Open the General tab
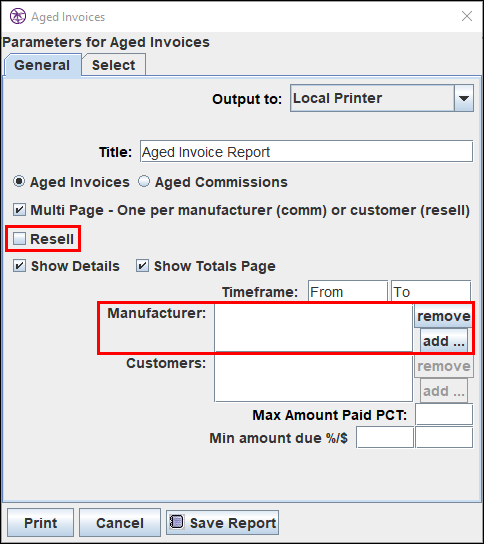The width and height of the screenshot is (484, 544). [42, 65]
